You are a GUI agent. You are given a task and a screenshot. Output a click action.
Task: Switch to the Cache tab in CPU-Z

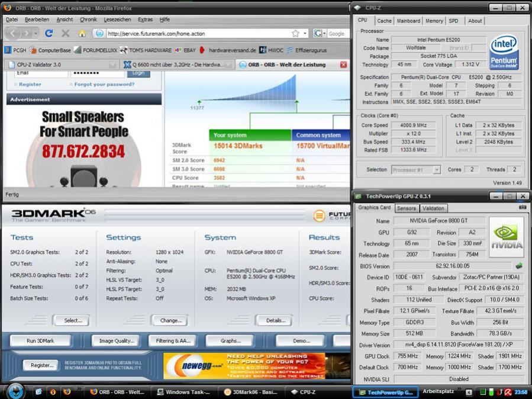coord(384,21)
